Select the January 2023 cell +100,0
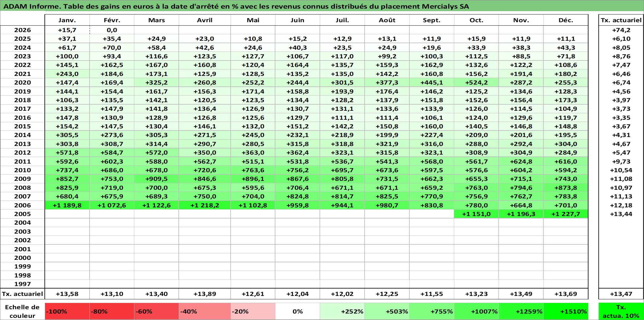The image size is (644, 320). (x=67, y=56)
